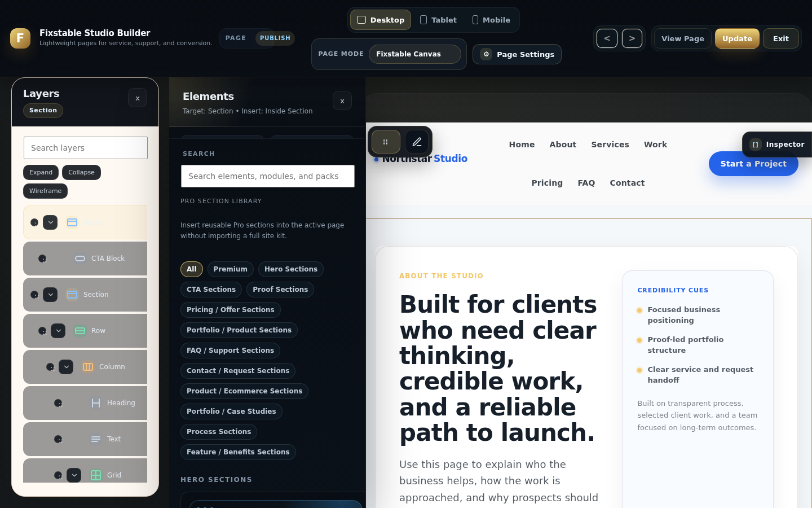Click the Search layers field
Screen dimensions: 812x508
coord(86,148)
